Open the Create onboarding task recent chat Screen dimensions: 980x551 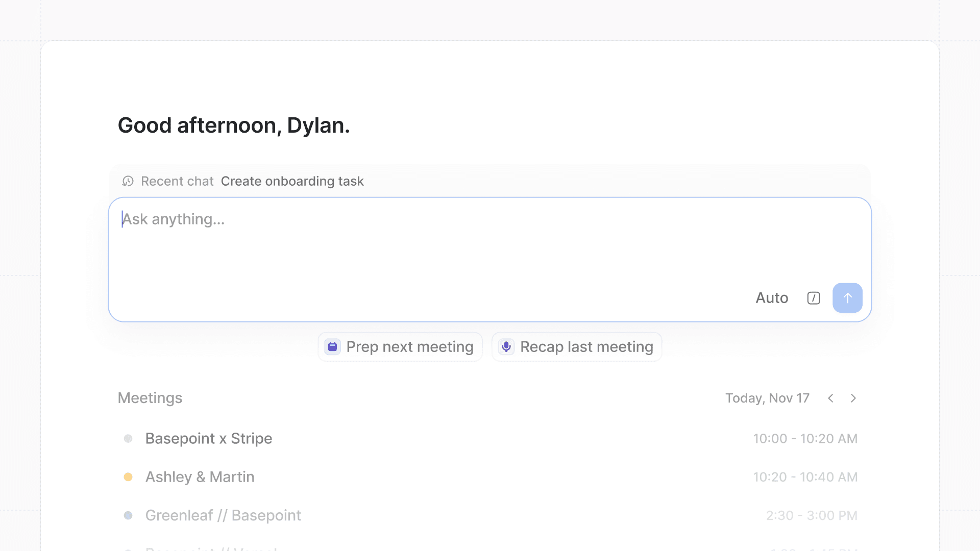(292, 181)
